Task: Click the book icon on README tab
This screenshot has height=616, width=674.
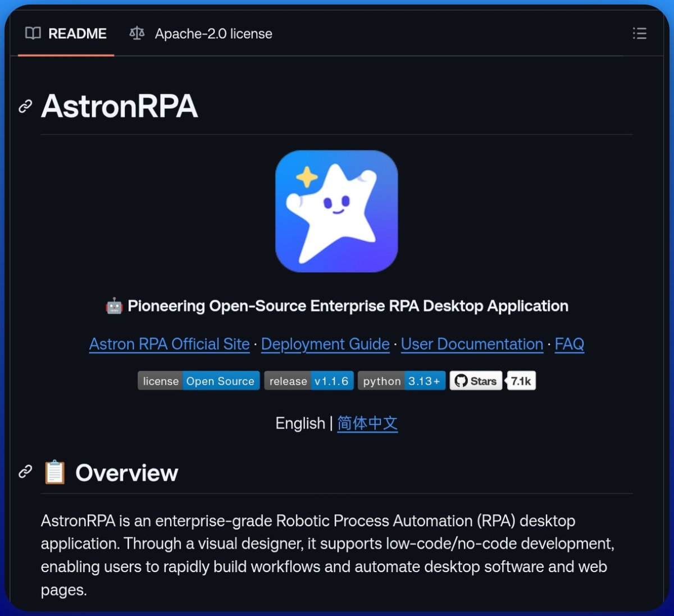Action: [33, 34]
